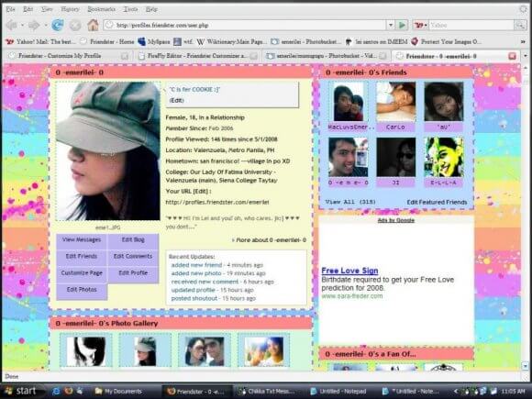Open the first photo gallery thumbnail
This screenshot has height=399, width=532.
coord(86,350)
